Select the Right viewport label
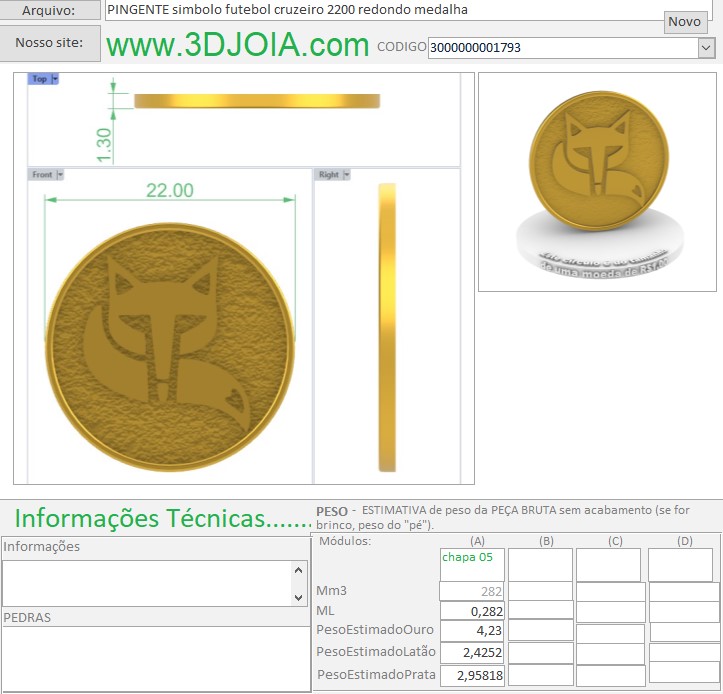This screenshot has width=723, height=694. pyautogui.click(x=329, y=175)
